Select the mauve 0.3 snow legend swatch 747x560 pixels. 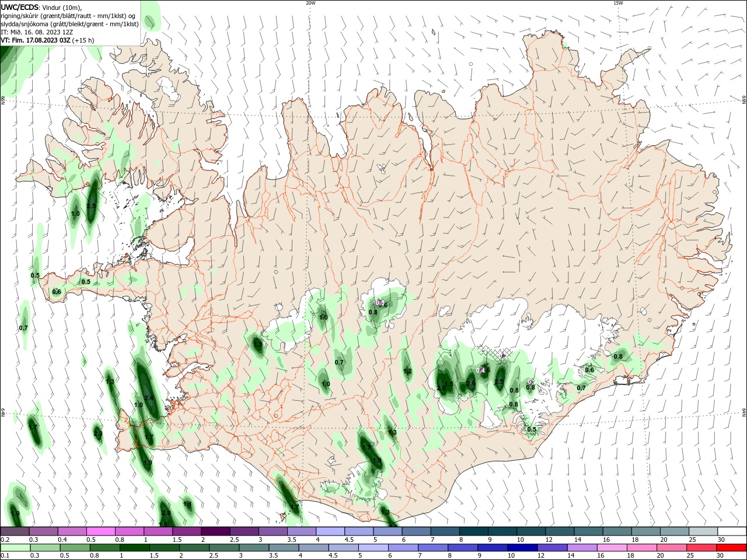point(44,531)
